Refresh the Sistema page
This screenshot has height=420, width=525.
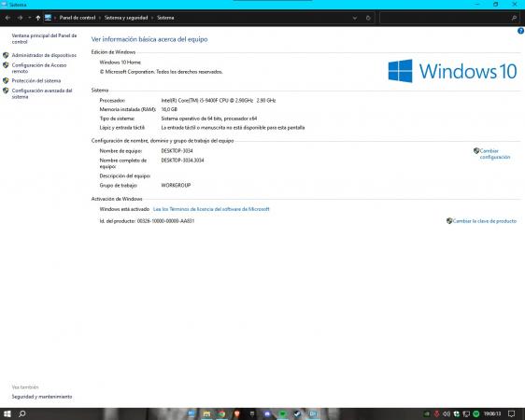(x=368, y=18)
